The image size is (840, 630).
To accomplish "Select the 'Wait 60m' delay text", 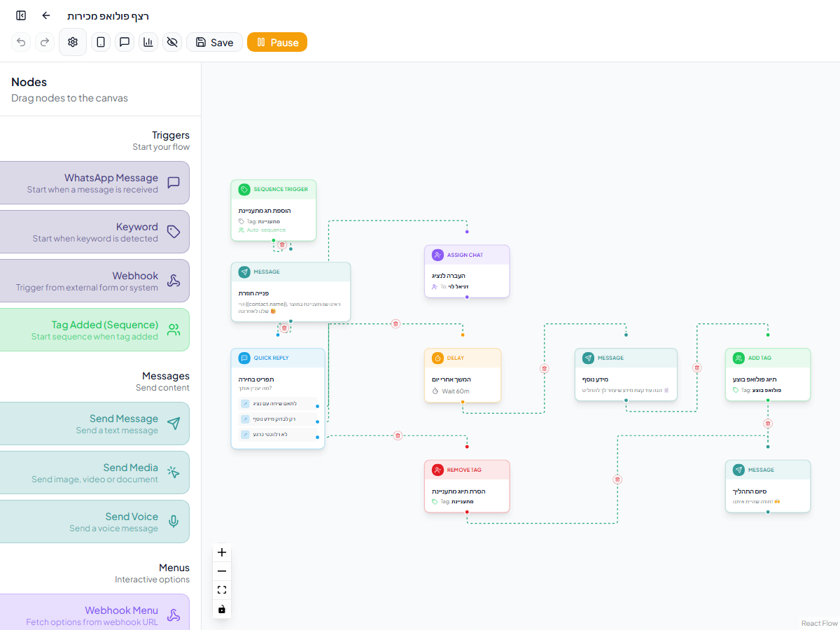I will (455, 391).
